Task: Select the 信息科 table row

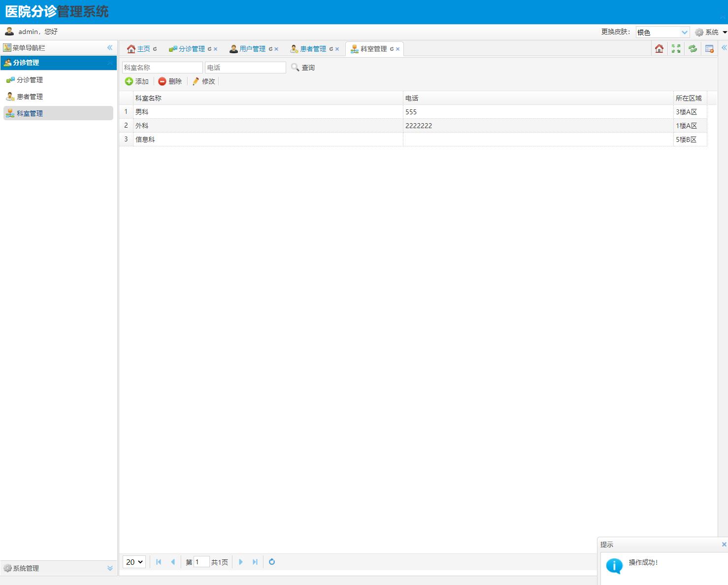Action: coord(268,139)
